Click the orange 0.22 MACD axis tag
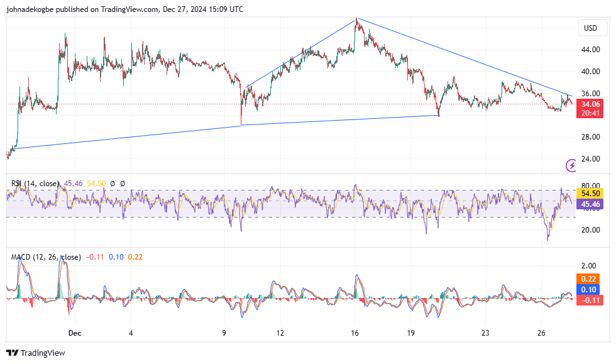This screenshot has height=364, width=616. point(590,279)
